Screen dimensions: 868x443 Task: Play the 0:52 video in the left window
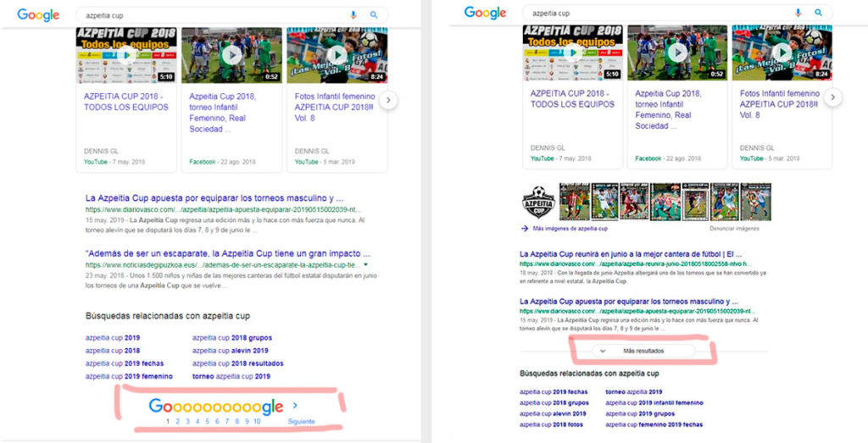click(231, 54)
